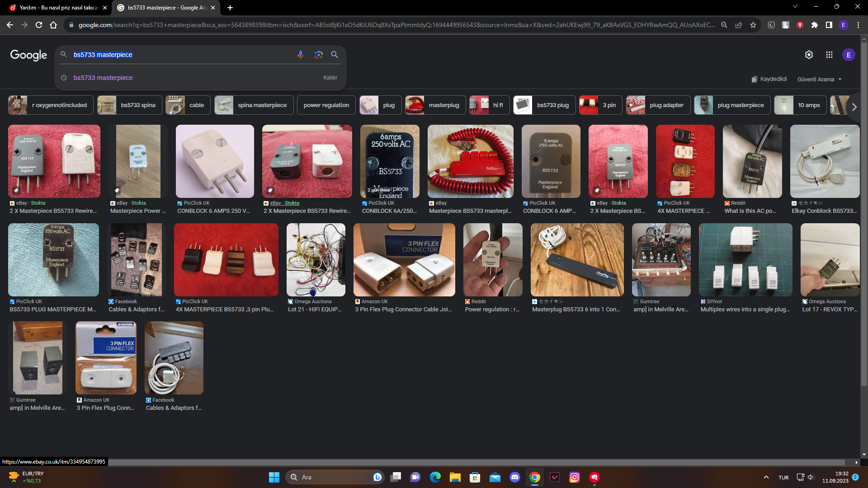This screenshot has width=868, height=488.
Task: Remove suggestion with Kaldır
Action: pyautogui.click(x=330, y=78)
